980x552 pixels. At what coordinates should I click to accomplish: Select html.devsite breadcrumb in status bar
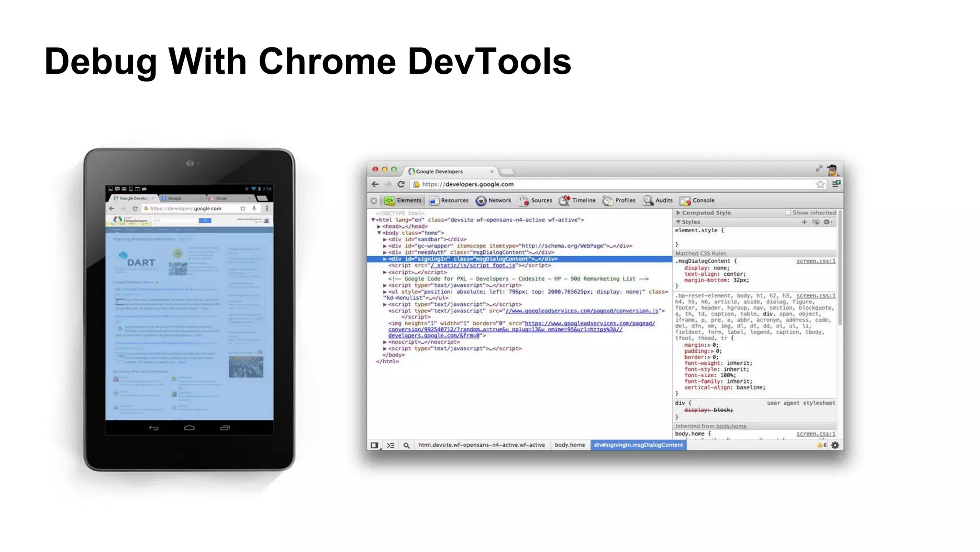point(481,445)
